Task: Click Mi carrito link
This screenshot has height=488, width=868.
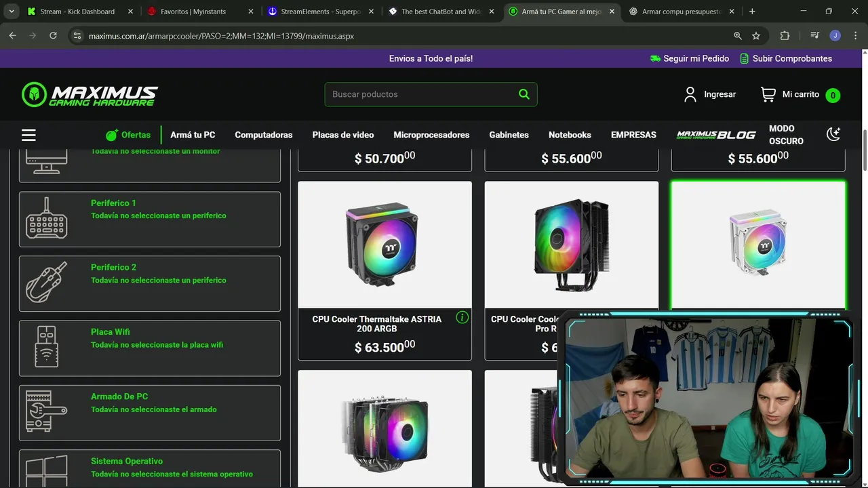Action: click(x=801, y=94)
